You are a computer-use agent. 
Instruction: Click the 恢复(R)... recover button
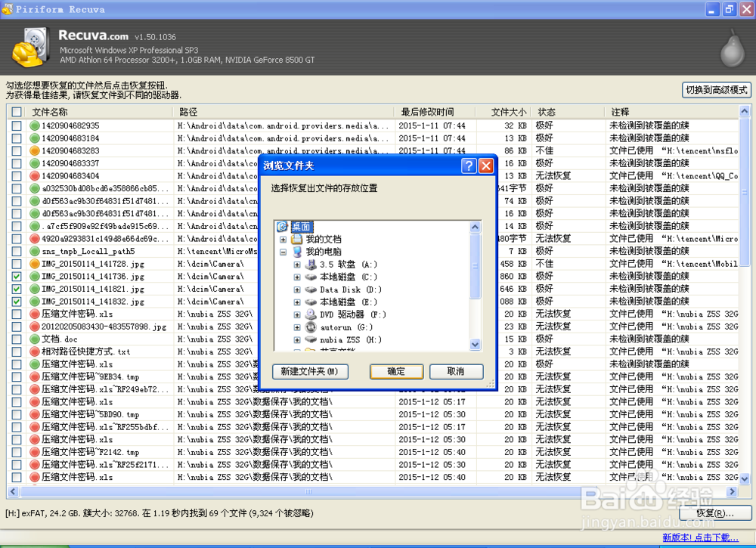715,513
